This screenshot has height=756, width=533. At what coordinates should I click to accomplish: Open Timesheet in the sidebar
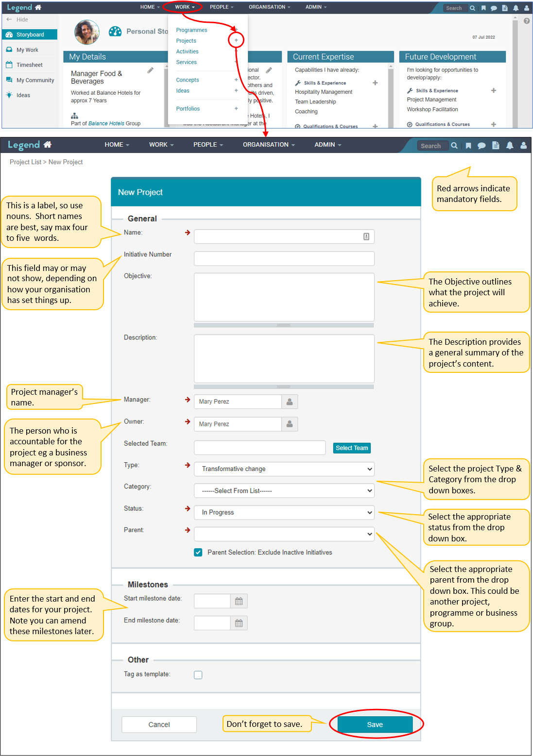click(x=29, y=65)
